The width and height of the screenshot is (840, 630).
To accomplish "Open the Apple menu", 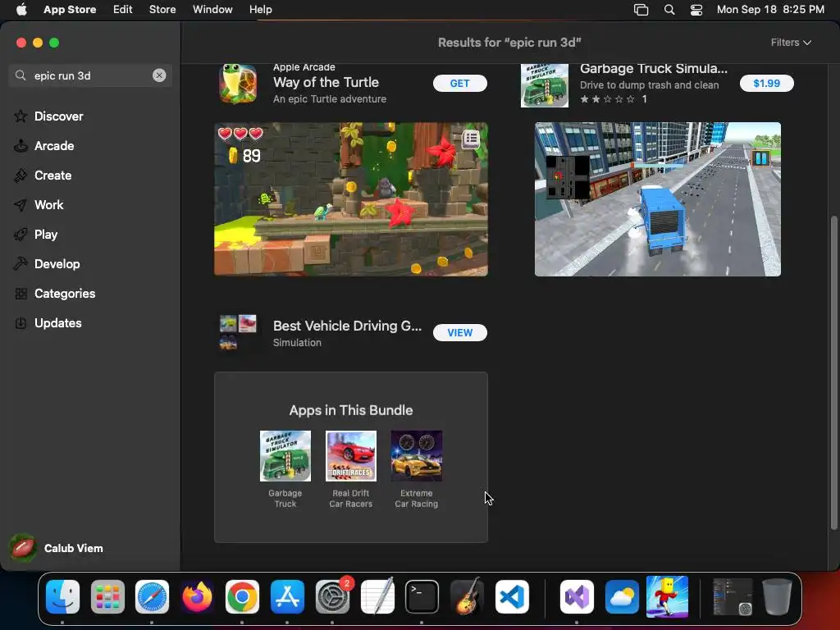I will (21, 10).
